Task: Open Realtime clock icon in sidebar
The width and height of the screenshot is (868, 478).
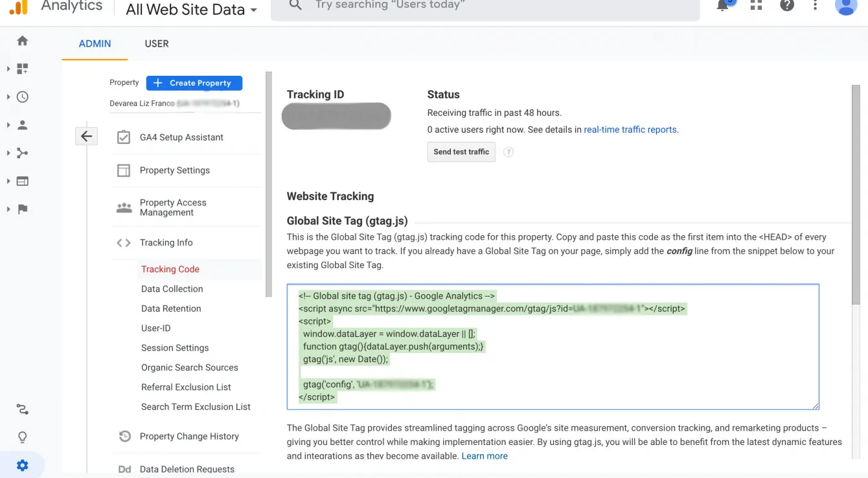Action: (23, 97)
